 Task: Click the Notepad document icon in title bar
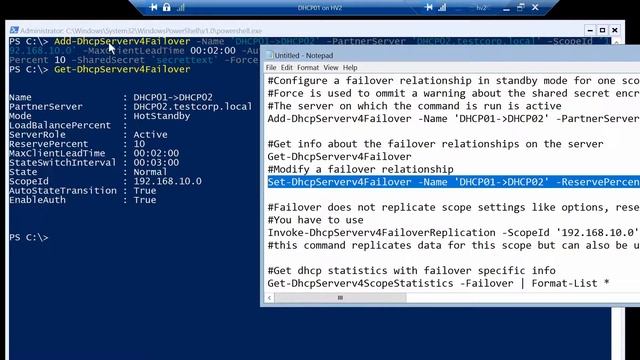269,55
